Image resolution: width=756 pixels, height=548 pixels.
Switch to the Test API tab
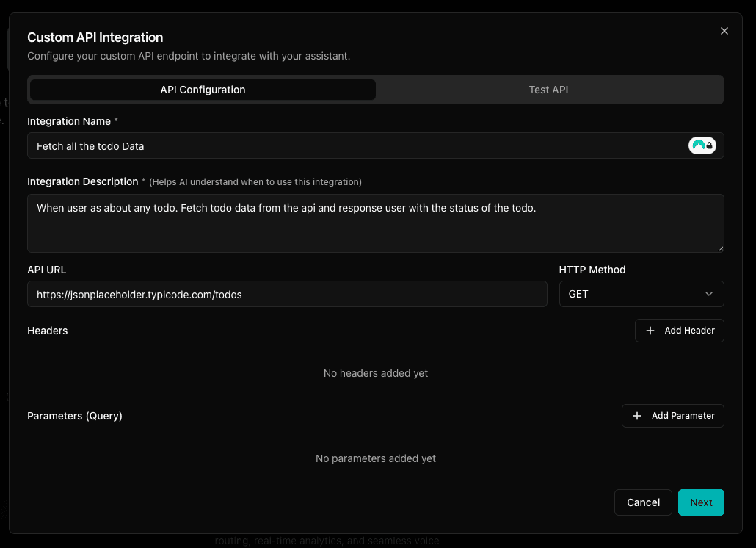point(548,89)
